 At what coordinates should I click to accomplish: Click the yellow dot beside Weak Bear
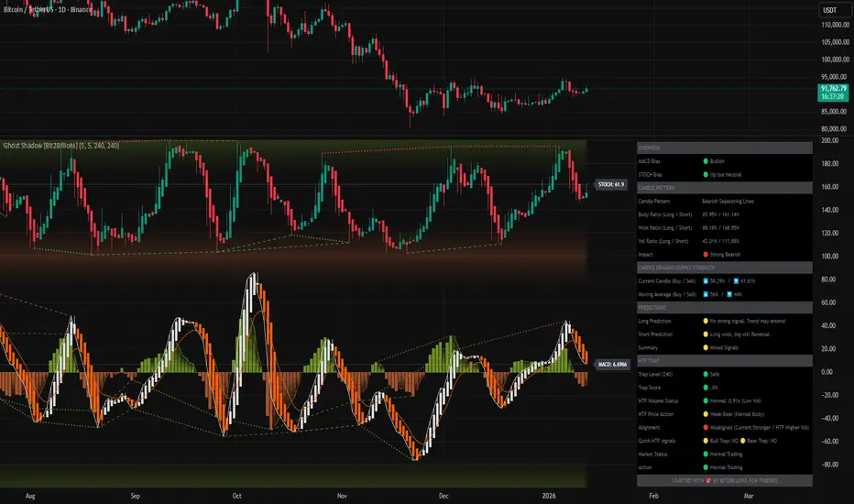point(706,414)
